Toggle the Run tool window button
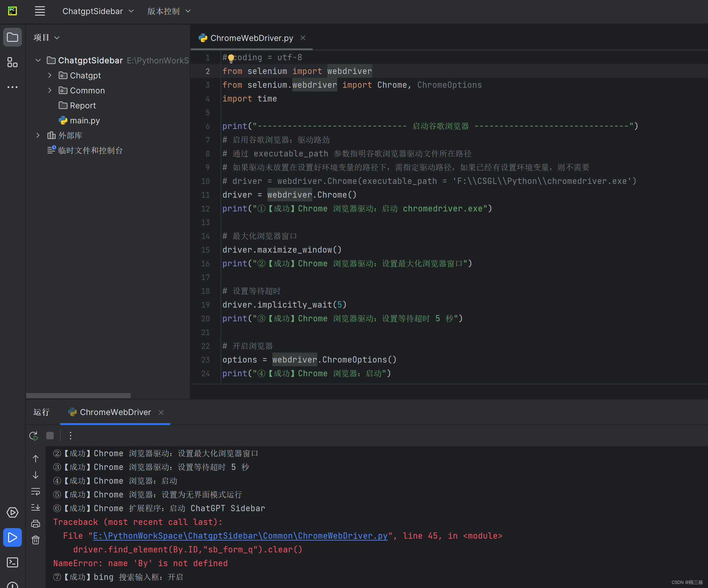Viewport: 708px width, 588px height. click(x=12, y=537)
